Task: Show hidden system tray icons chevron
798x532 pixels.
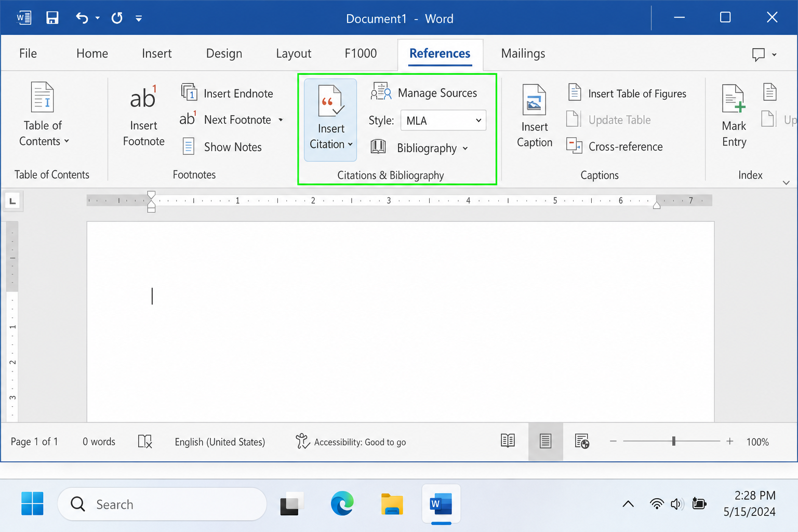Action: point(628,504)
